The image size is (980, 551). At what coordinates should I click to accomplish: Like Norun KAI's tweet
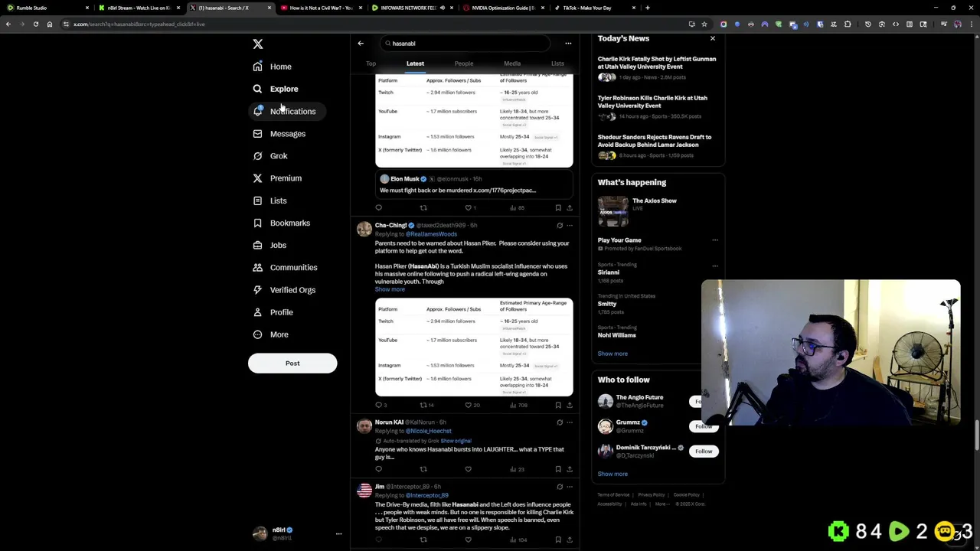[469, 469]
